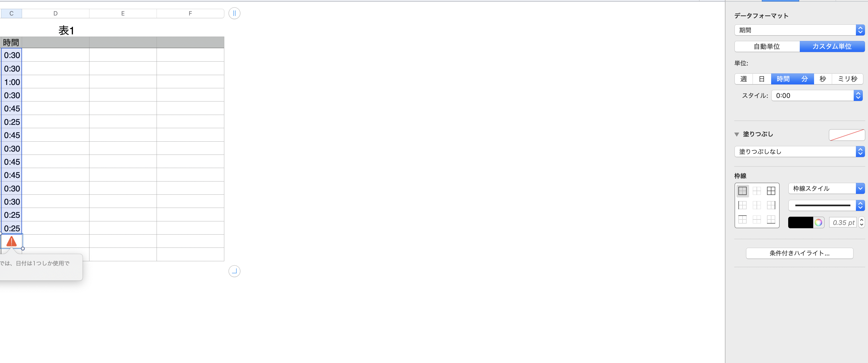Click the 条件付きハイライト button
This screenshot has height=363, width=868.
pyautogui.click(x=799, y=253)
